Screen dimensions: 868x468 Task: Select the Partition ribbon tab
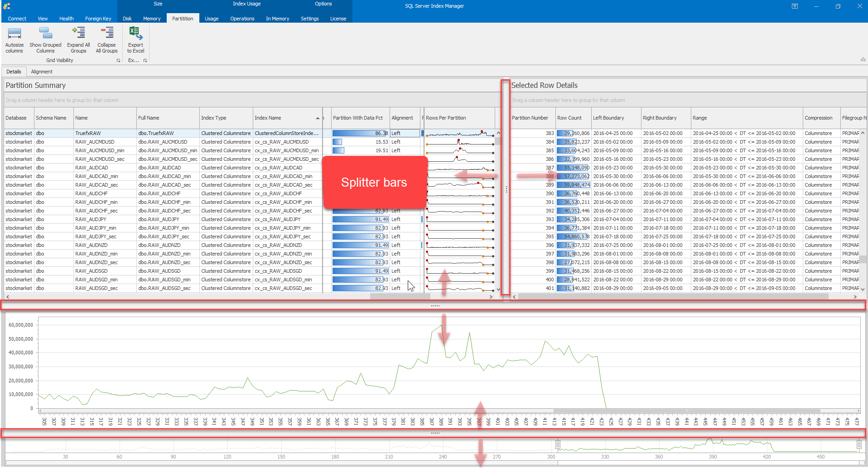183,19
